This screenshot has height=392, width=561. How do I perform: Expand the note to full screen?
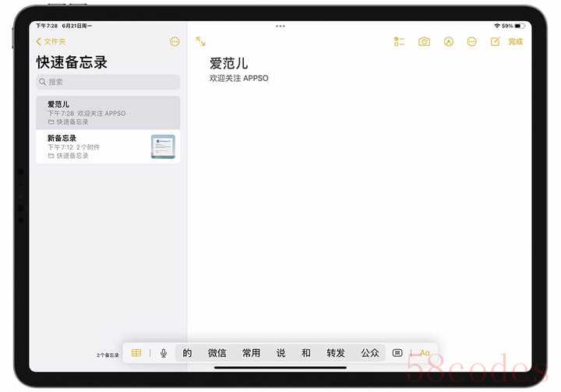(201, 41)
